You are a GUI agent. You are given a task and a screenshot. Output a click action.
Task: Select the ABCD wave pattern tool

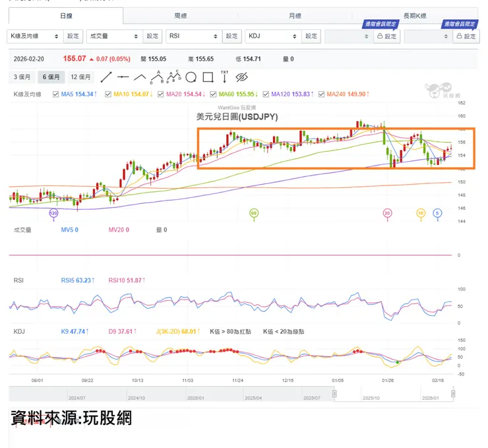[x=174, y=77]
